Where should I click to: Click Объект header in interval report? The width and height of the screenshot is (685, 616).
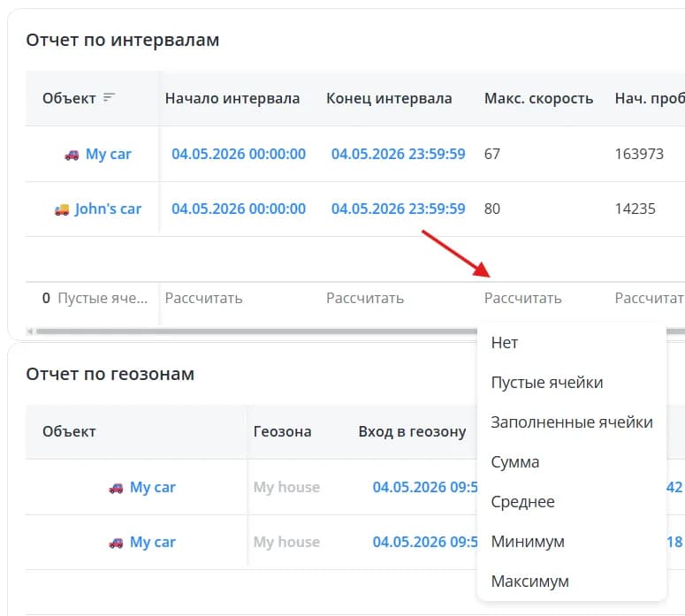tap(69, 98)
